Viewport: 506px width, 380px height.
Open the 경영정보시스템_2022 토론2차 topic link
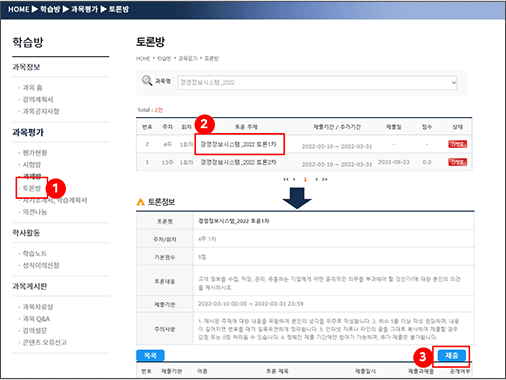238,162
